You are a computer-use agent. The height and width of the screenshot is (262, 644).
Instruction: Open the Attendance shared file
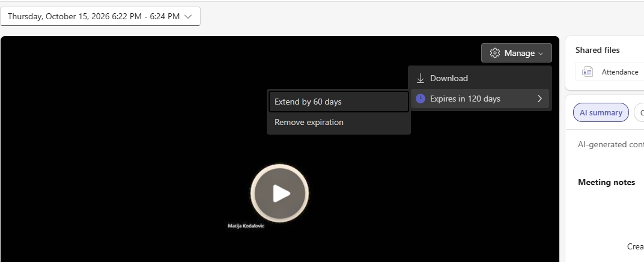tap(610, 72)
